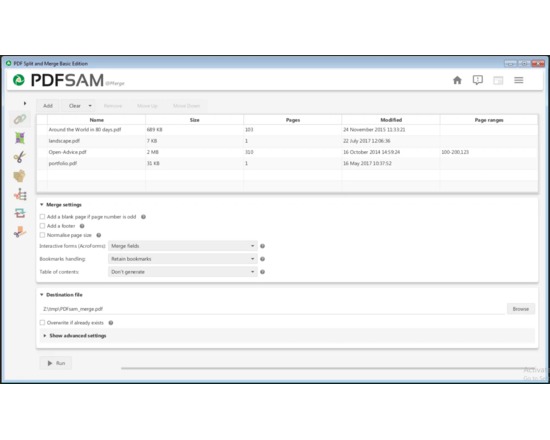Select the Merge tool chain-link icon
Viewport: 550px width, 440px height.
[x=20, y=119]
